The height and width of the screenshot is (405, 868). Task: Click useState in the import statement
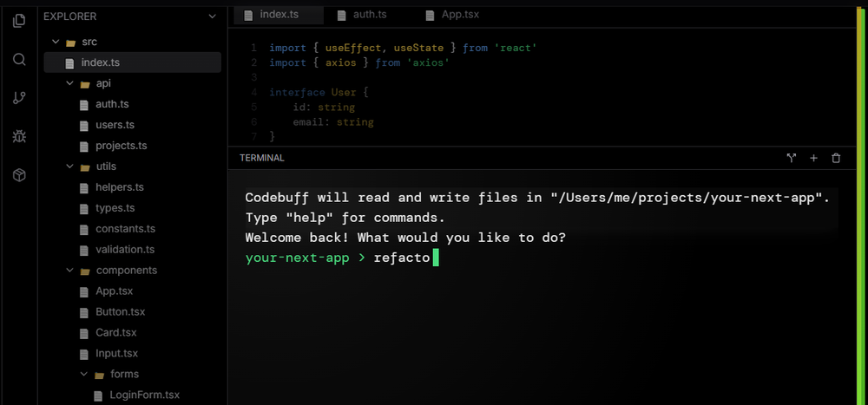click(418, 49)
